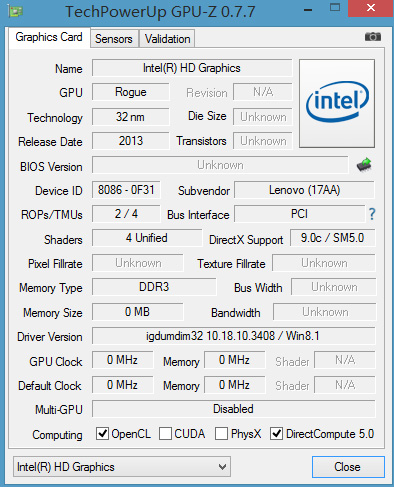Viewport: 394px width, 487px height.
Task: Click the Shader N/A field in Default Clock row
Action: pyautogui.click(x=345, y=385)
